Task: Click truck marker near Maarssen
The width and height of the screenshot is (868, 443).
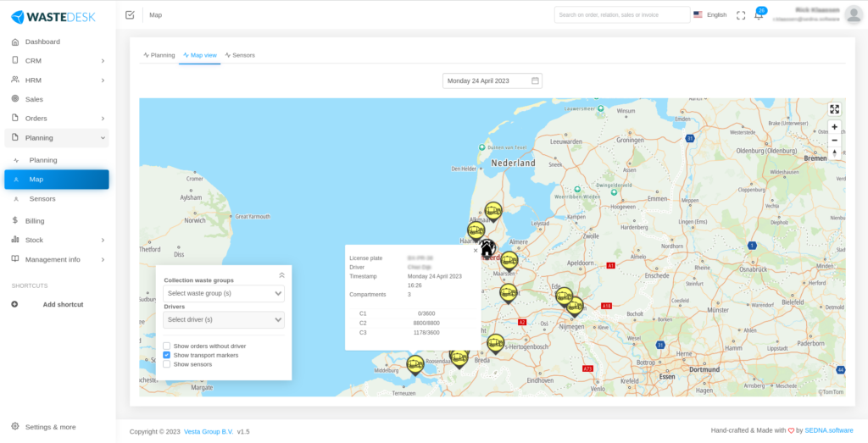Action: (x=509, y=262)
